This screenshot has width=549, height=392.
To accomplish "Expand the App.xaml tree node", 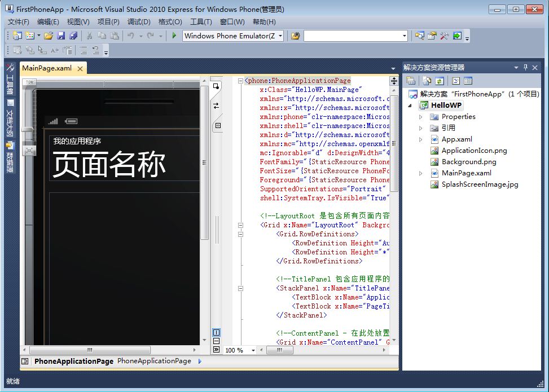I will click(421, 139).
